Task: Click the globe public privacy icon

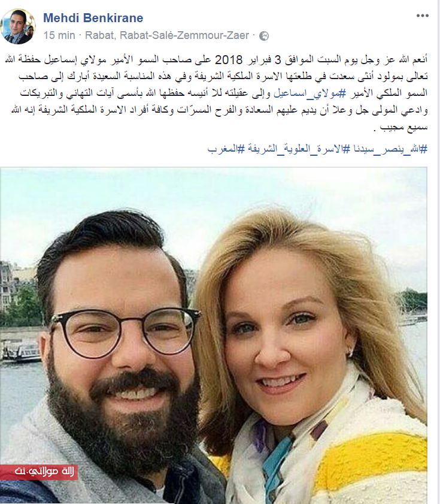Action: [x=263, y=36]
